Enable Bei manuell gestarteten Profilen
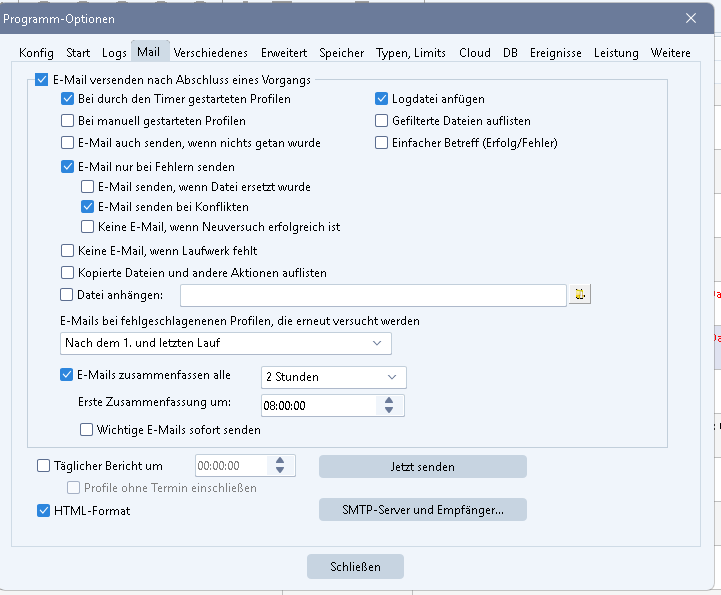This screenshot has height=595, width=721. (67, 120)
